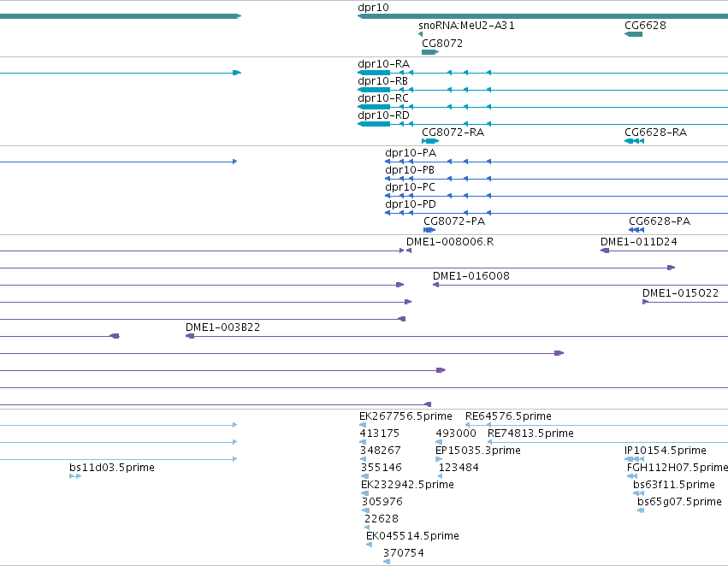Click EST EK045514.5prime
This screenshot has height=566, width=728.
point(412,537)
